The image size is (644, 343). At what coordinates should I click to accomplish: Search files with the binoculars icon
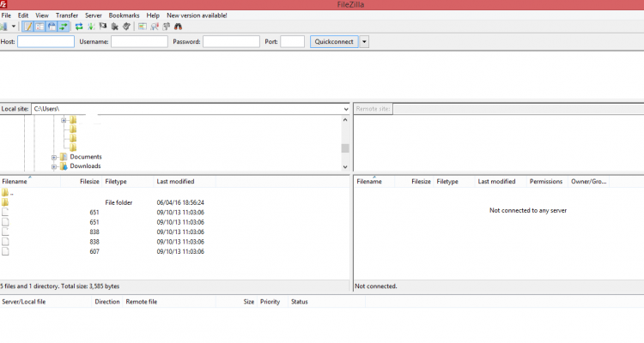178,27
